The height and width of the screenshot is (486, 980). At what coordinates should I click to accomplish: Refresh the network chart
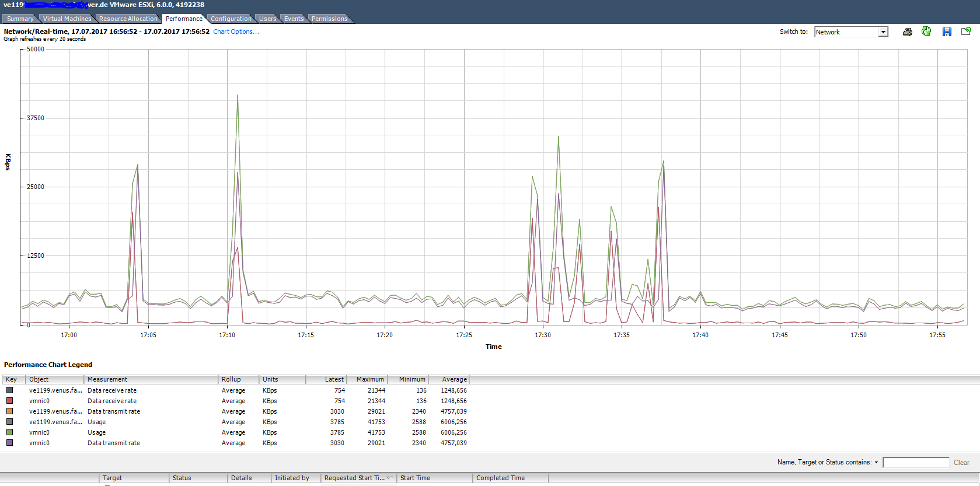pos(926,32)
